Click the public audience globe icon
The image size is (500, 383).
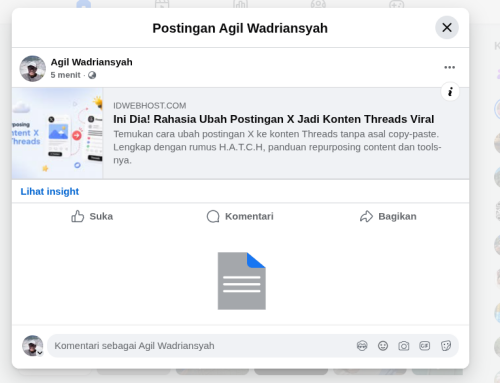(92, 75)
